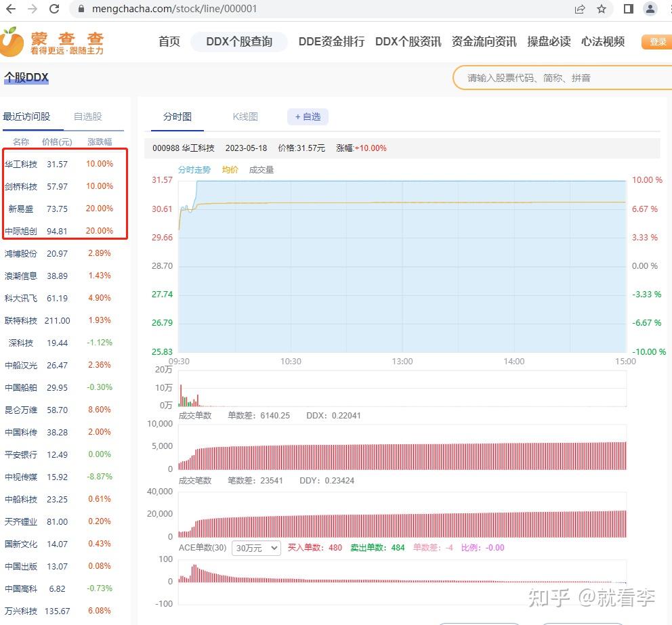Image resolution: width=672 pixels, height=625 pixels.
Task: Focus the stock code search box
Action: [x=562, y=78]
